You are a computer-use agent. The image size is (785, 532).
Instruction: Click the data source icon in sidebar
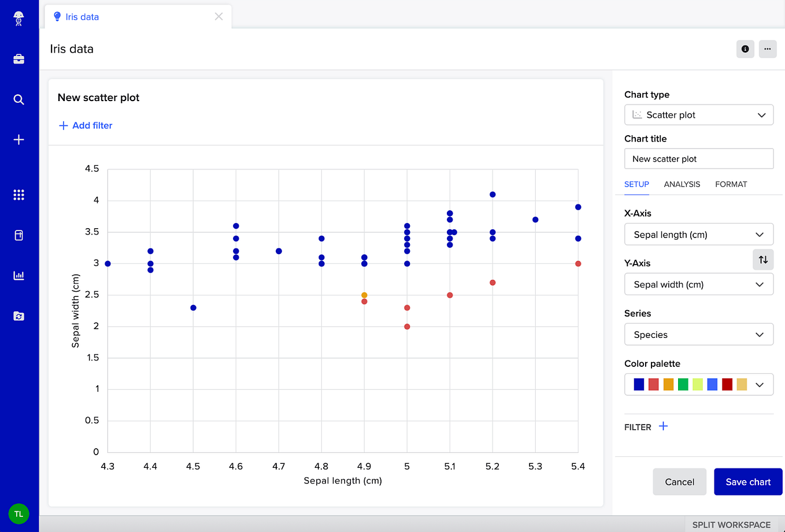18,235
